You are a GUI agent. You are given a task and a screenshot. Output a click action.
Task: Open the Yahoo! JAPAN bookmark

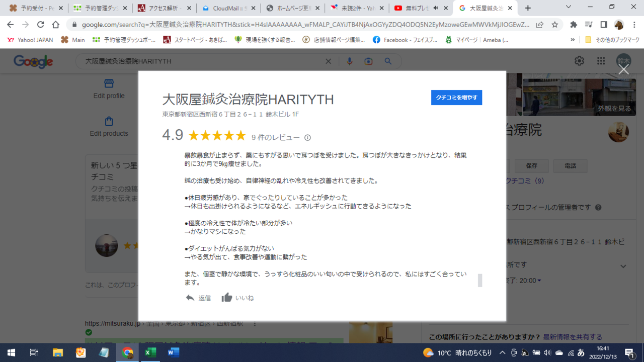30,40
